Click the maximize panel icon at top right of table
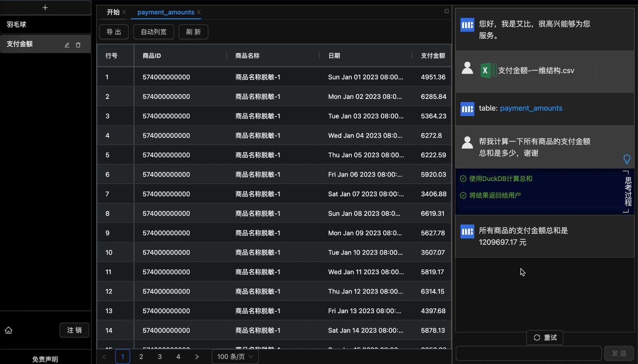Screen dimensions: 638x364 (446, 11)
